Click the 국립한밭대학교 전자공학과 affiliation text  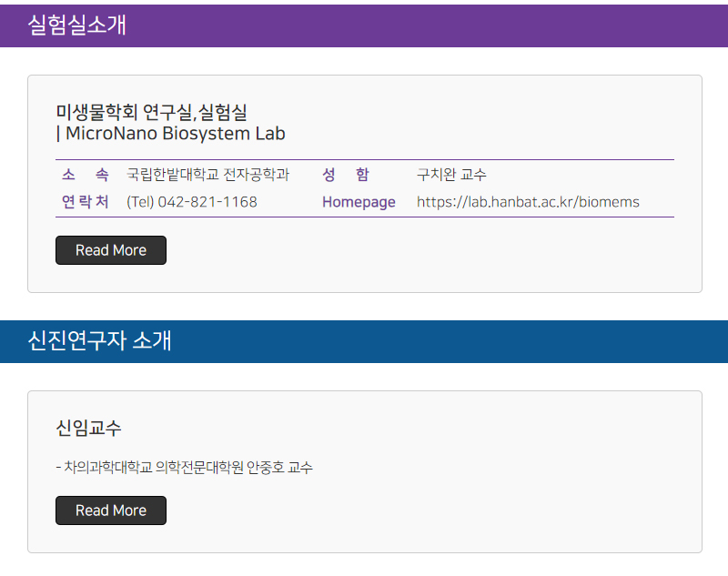pos(208,175)
